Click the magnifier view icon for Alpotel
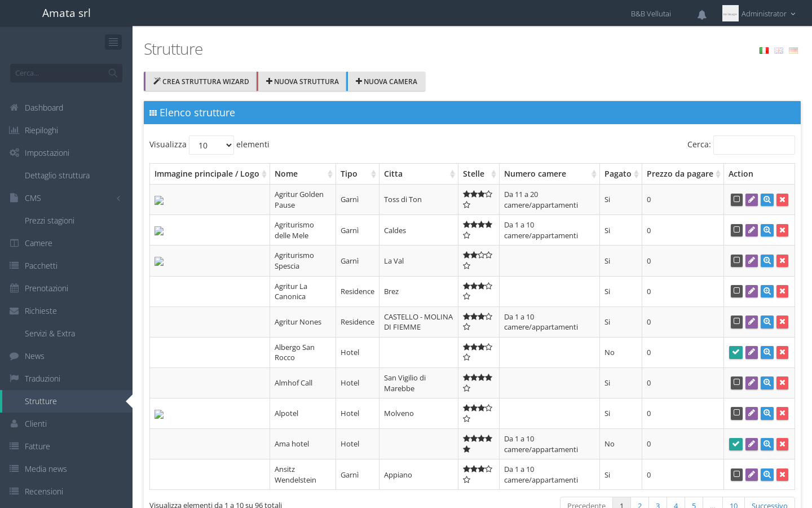Viewport: 812px width, 508px height. tap(767, 413)
